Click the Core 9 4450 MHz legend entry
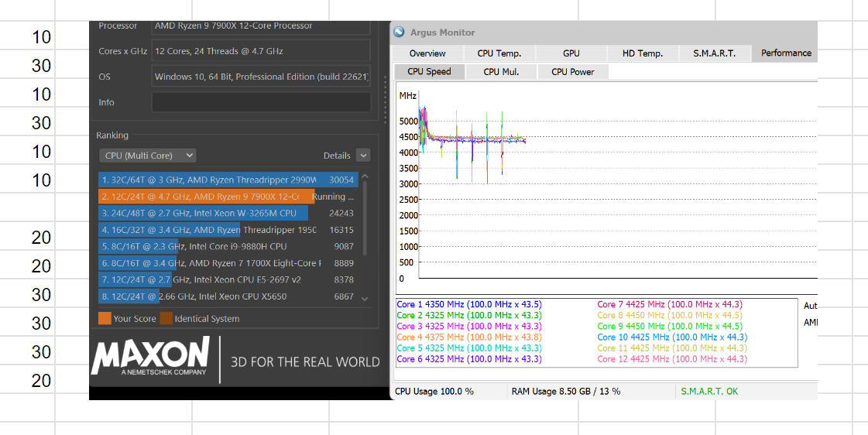Screen dimensions: 868x435 point(670,326)
